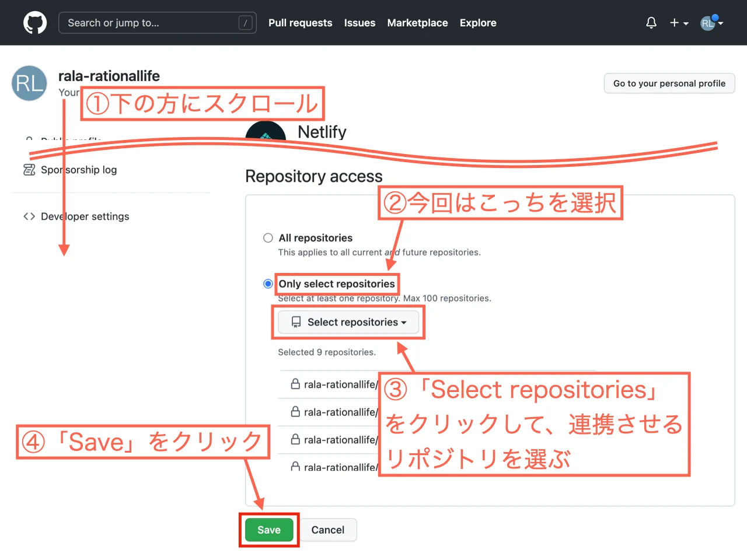The width and height of the screenshot is (747, 560).
Task: Click the large RL avatar next to rala-rationallife
Action: coord(29,83)
